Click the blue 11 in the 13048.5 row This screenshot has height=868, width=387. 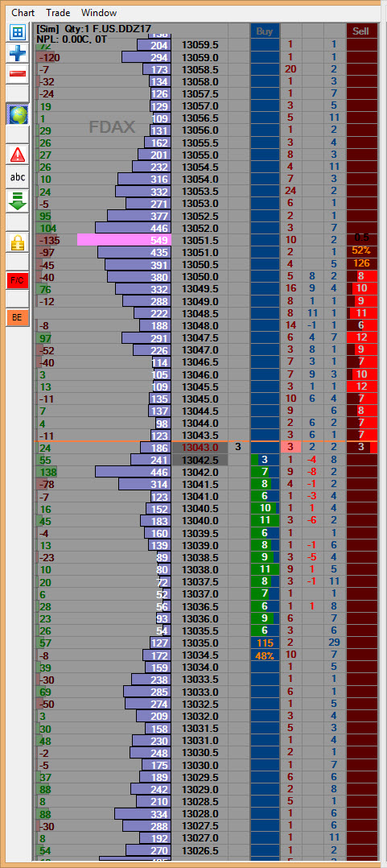pyautogui.click(x=312, y=314)
